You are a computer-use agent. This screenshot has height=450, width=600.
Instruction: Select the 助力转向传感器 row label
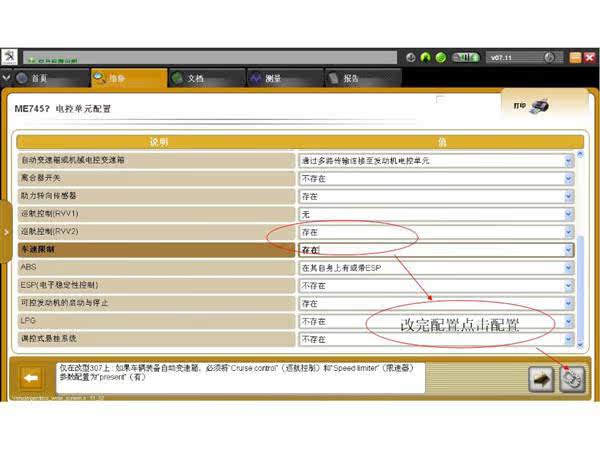click(156, 196)
